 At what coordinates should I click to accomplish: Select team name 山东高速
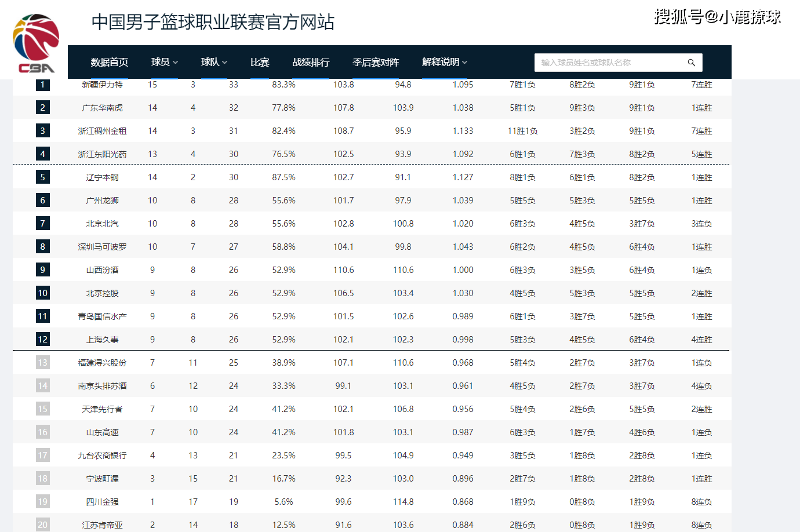(x=102, y=432)
